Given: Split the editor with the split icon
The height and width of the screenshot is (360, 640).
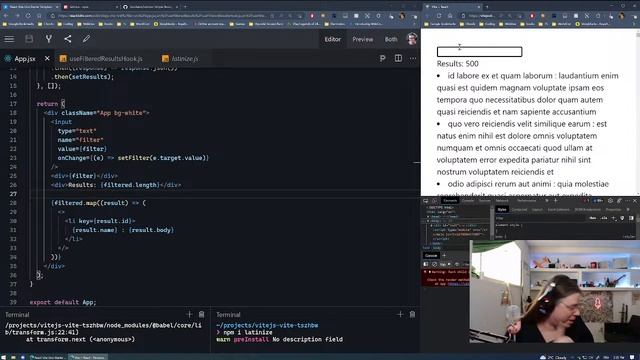Looking at the screenshot, I should click(x=398, y=58).
